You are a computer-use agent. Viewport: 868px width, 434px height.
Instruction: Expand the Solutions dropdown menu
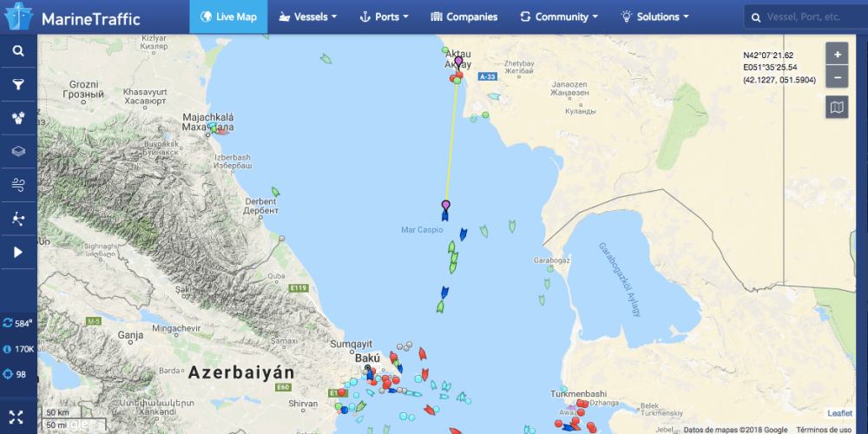[x=654, y=16]
